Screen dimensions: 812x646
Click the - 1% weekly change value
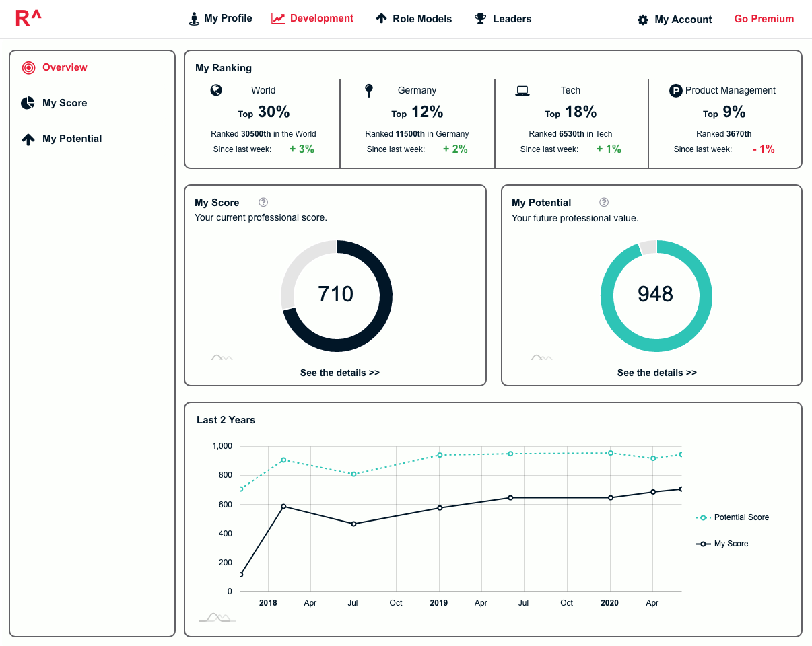(x=764, y=149)
